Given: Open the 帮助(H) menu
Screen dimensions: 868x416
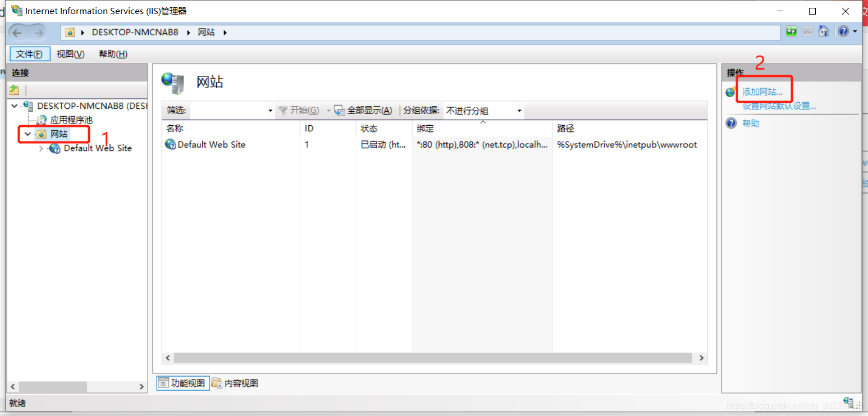Looking at the screenshot, I should click(113, 54).
